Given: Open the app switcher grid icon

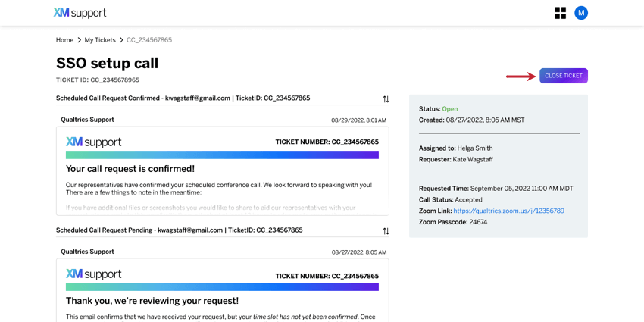Looking at the screenshot, I should coord(560,13).
